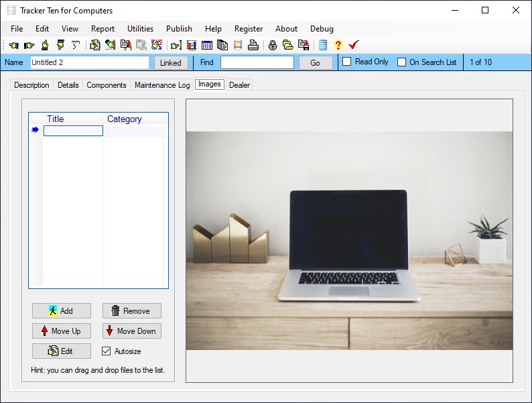Open the Utilities menu

click(x=140, y=29)
